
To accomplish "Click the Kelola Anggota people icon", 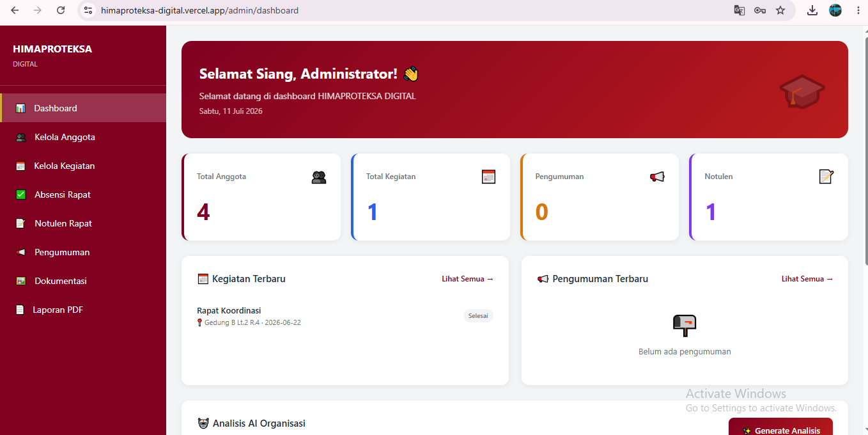I will [20, 137].
